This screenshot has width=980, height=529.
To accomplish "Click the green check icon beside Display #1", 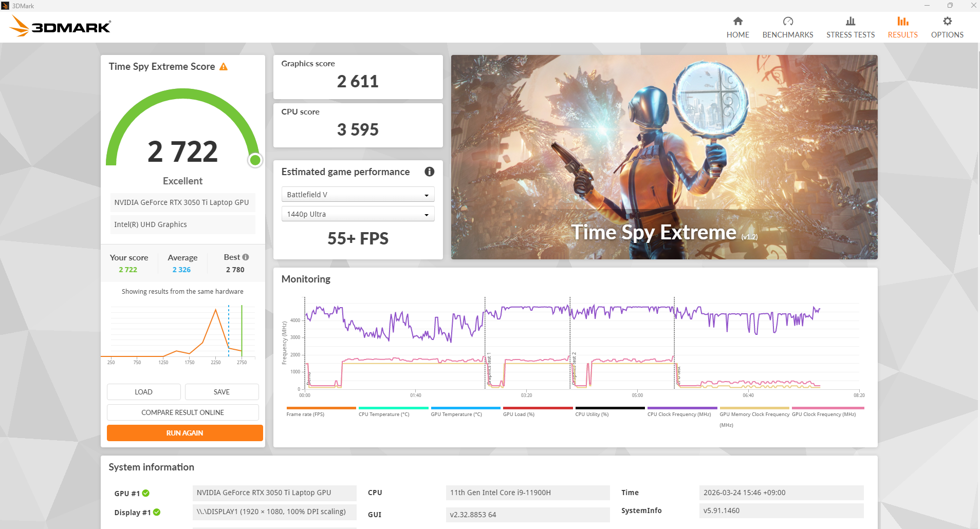I will [157, 512].
